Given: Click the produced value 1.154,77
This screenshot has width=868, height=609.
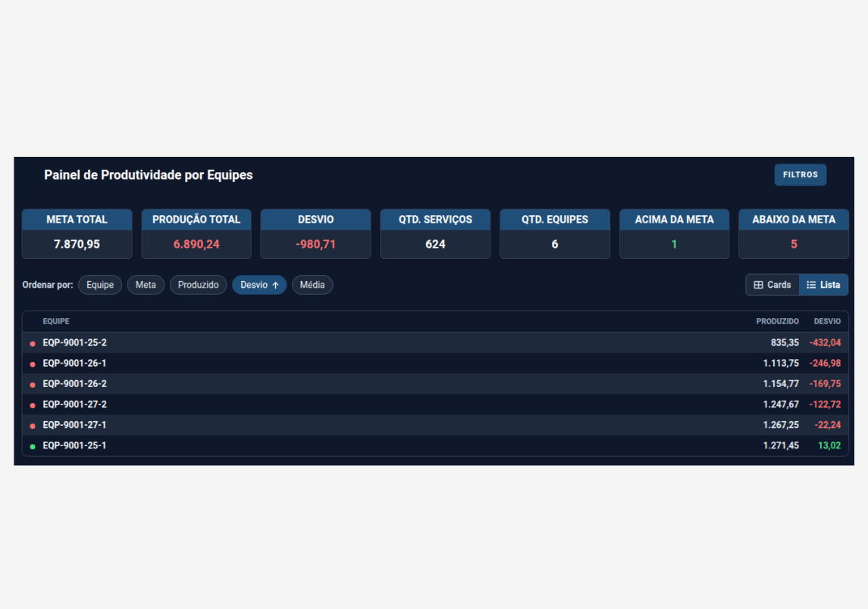Looking at the screenshot, I should click(x=781, y=384).
